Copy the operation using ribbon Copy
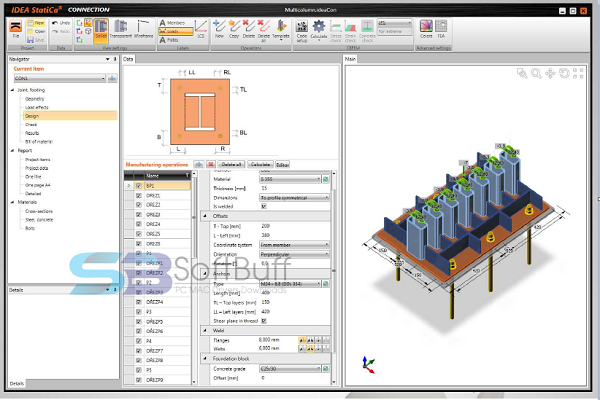The width and height of the screenshot is (600, 400). [x=234, y=30]
